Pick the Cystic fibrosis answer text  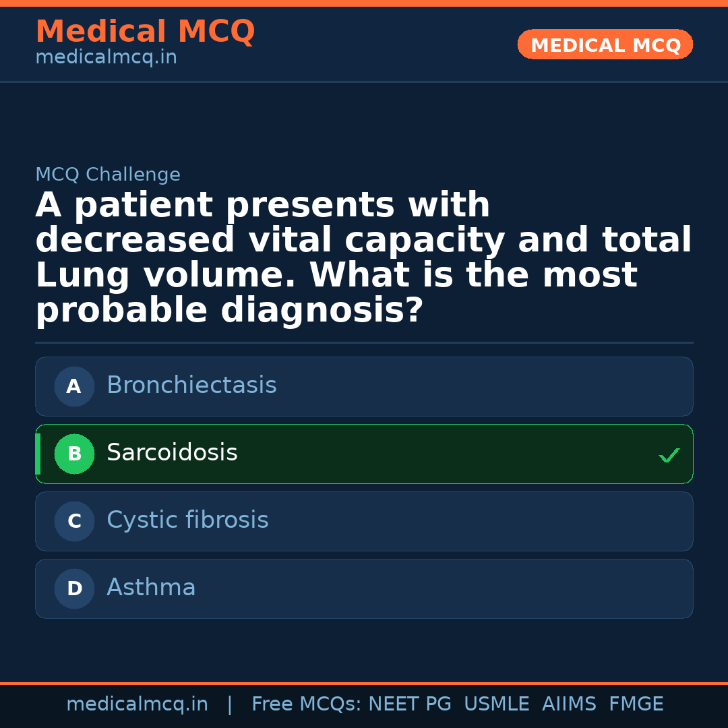(187, 520)
